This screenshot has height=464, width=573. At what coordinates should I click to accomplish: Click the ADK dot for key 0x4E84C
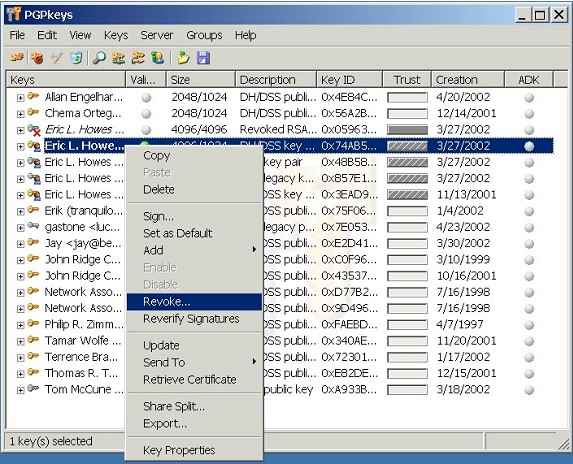tap(529, 98)
